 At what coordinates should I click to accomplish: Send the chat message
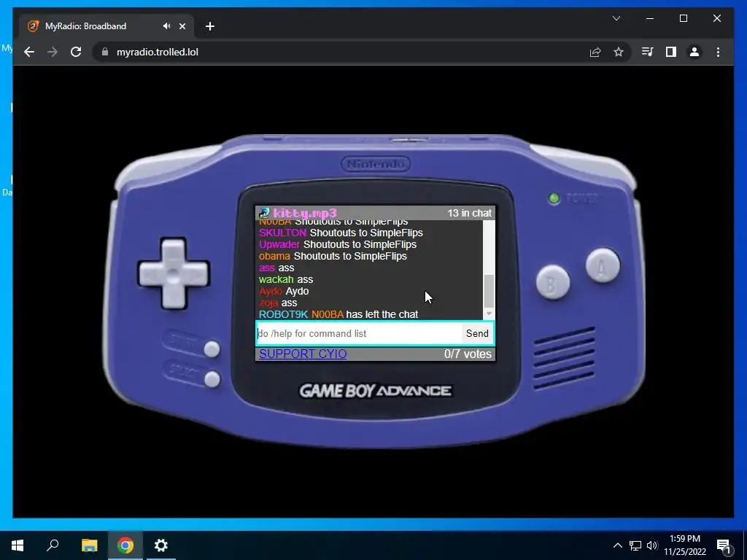tap(477, 333)
